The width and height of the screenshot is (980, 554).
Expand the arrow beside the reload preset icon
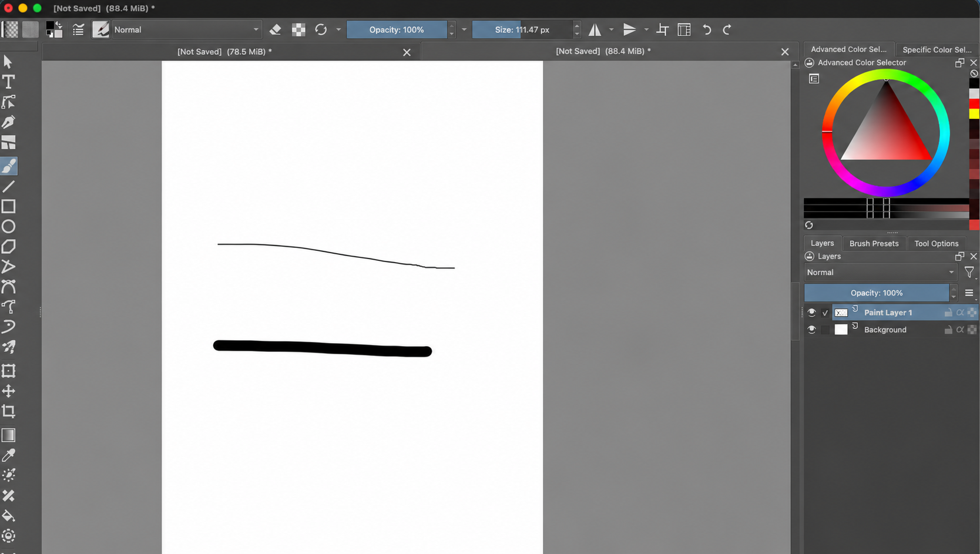[x=338, y=29]
